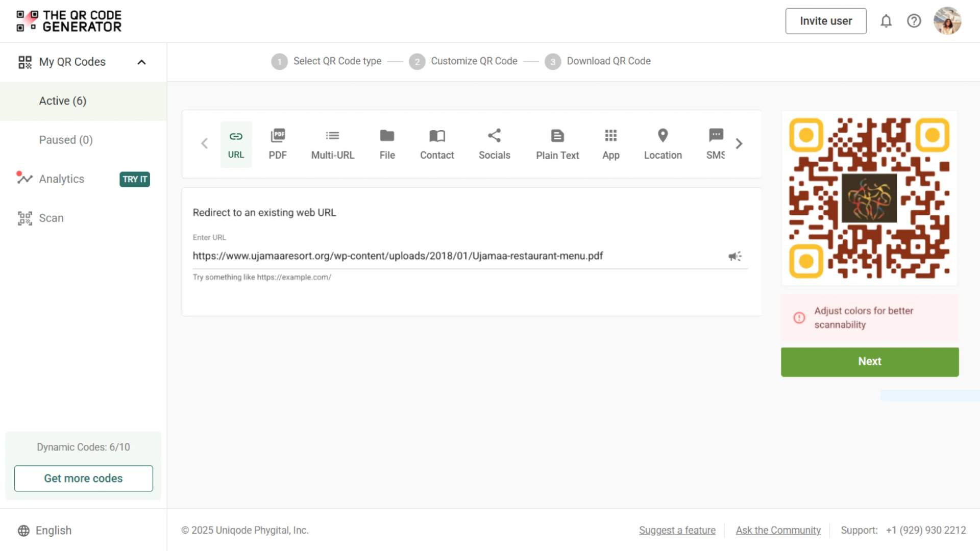Viewport: 980px width, 551px height.
Task: Click the Dynamic Codes: 6/10 text
Action: 83,447
